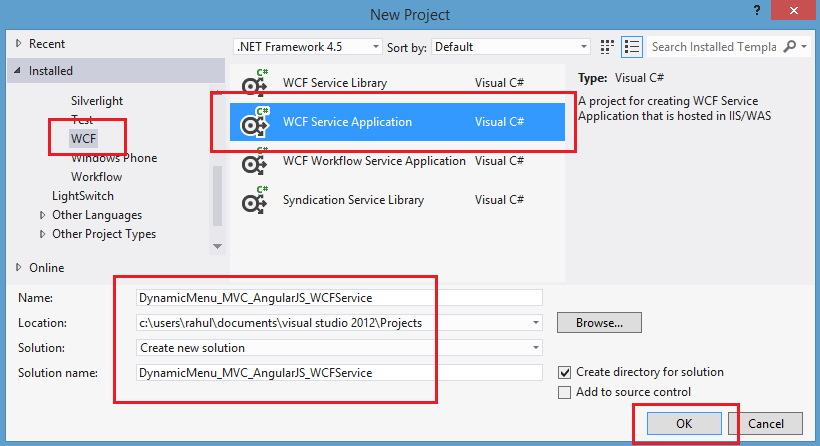820x446 pixels.
Task: Enable Add to source control
Action: 566,392
